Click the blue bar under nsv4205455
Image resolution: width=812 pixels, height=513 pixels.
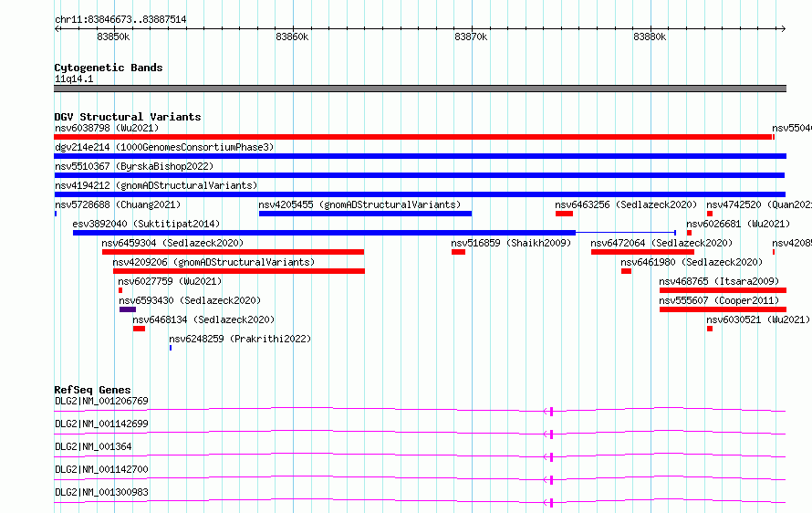(x=365, y=214)
